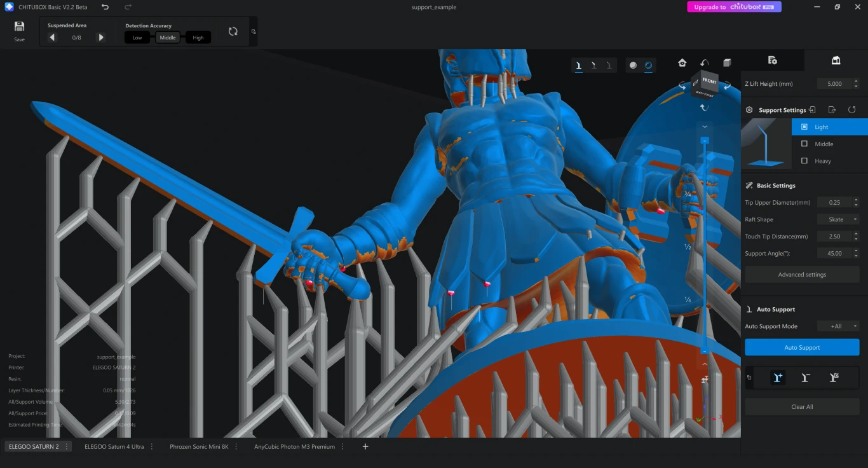Click the chevron below layer slider
The height and width of the screenshot is (468, 868).
click(x=705, y=364)
